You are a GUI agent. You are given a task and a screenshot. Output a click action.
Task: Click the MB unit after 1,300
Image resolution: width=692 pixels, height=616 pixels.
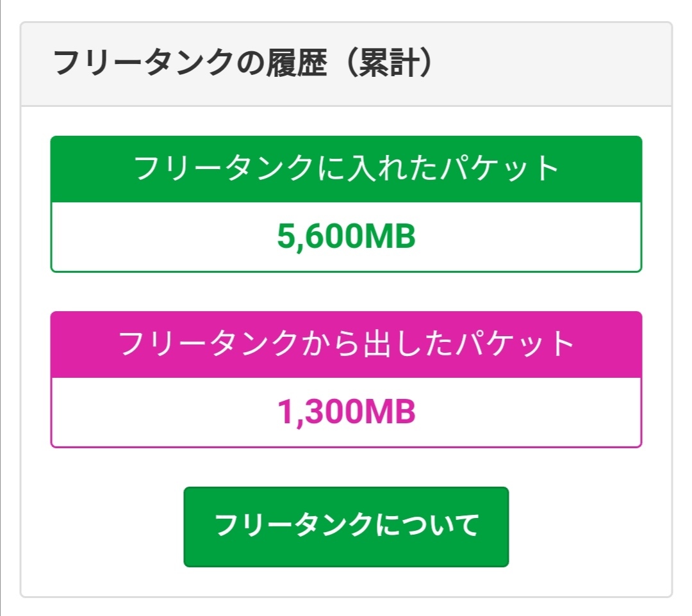click(x=390, y=412)
